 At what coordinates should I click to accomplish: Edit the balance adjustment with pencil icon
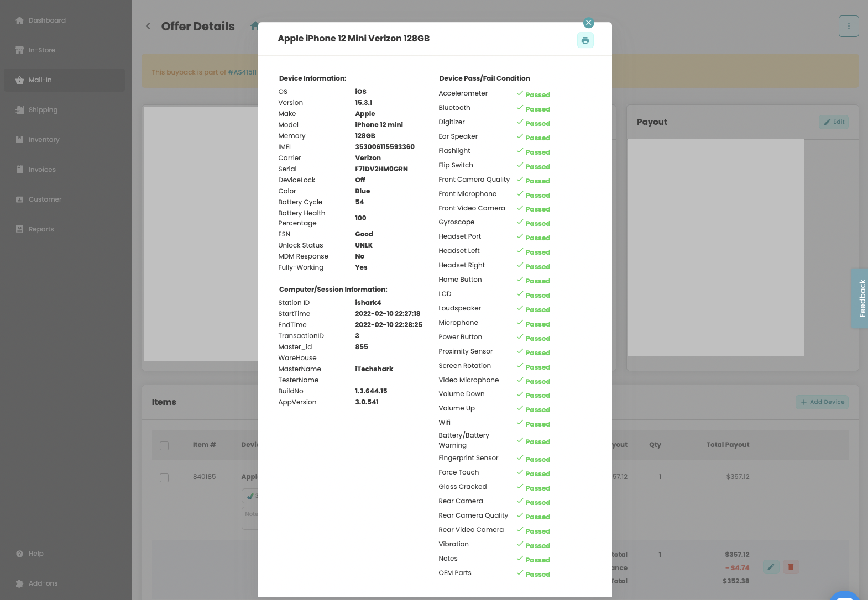[x=771, y=567]
